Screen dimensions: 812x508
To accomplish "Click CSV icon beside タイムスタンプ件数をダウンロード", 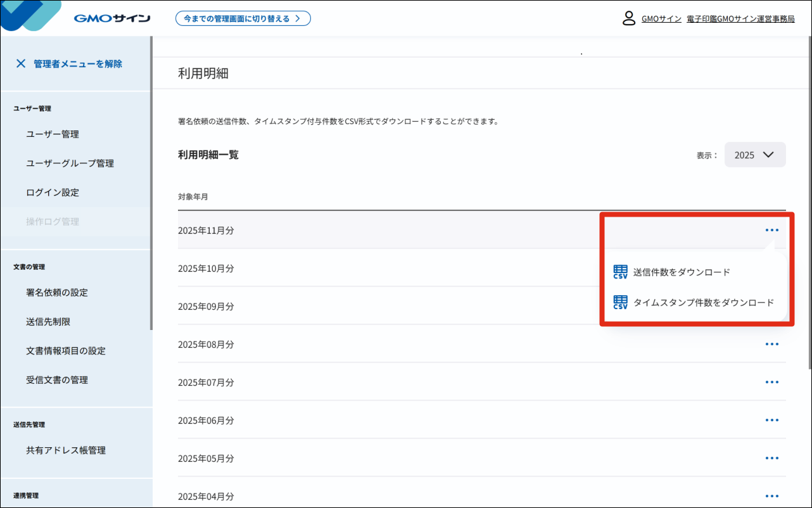I will point(620,303).
